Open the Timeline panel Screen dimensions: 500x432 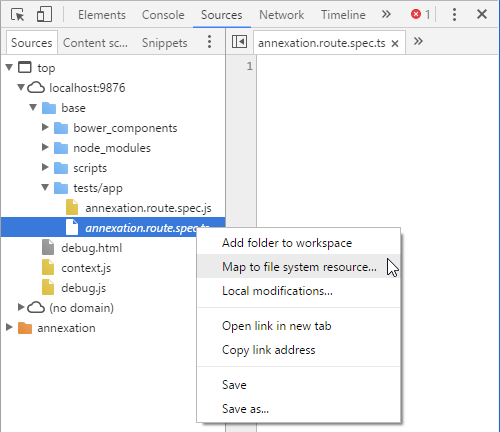343,15
